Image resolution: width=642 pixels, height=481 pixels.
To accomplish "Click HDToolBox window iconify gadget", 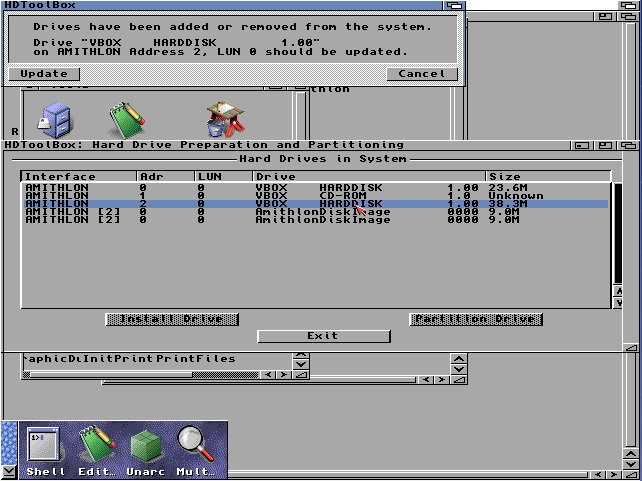I will 582,145.
